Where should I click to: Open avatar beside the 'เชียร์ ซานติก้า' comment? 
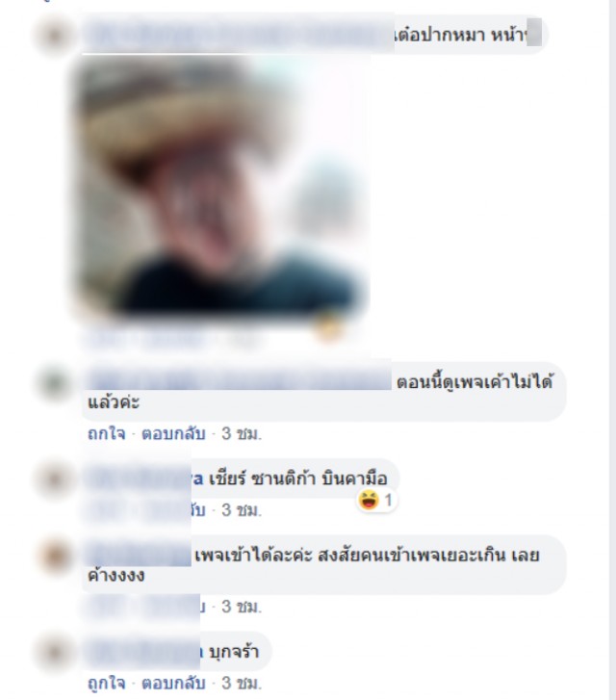click(x=55, y=480)
